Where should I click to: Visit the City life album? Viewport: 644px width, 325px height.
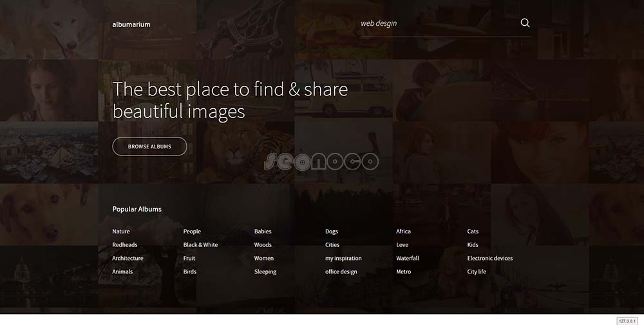click(x=477, y=272)
